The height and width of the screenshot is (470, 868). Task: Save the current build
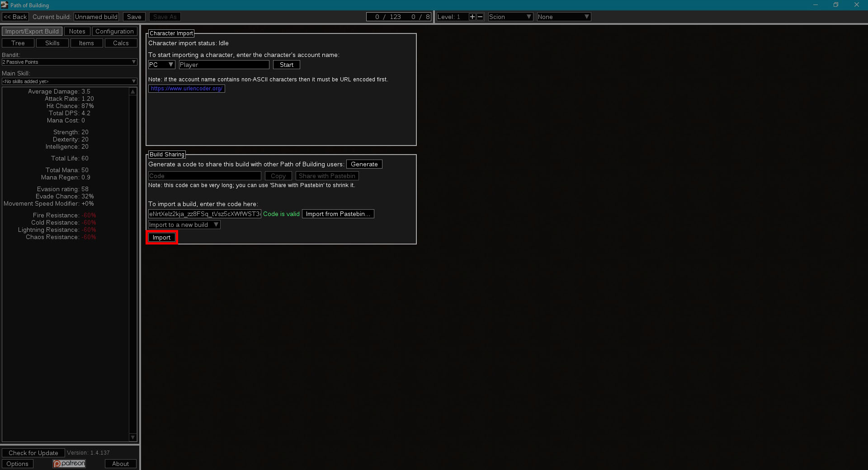[134, 17]
